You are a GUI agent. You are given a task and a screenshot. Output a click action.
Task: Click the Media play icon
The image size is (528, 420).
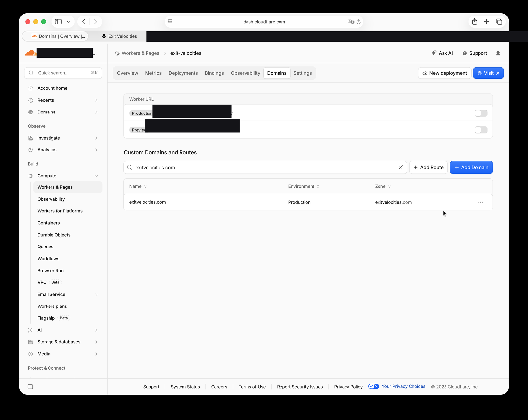pyautogui.click(x=31, y=354)
